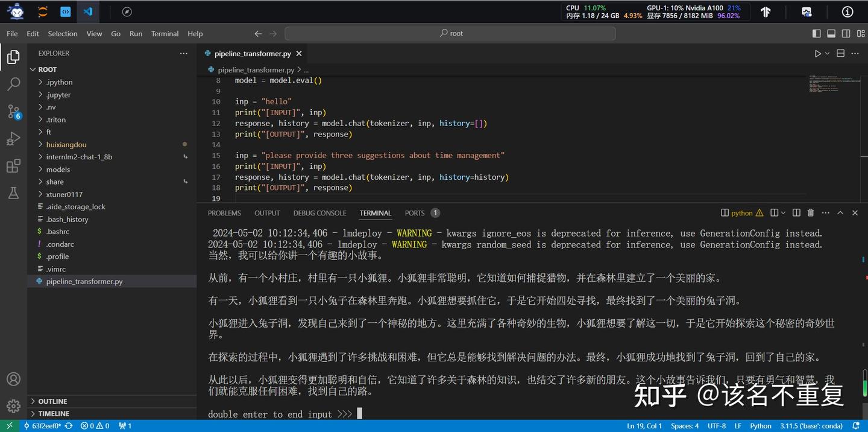
Task: Open the terminal launch profile dropdown
Action: point(783,212)
